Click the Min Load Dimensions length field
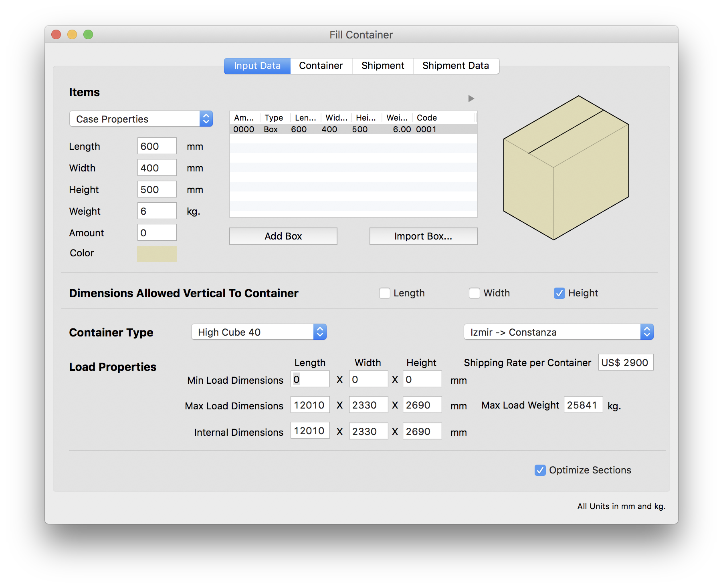Viewport: 723px width, 588px height. (310, 379)
